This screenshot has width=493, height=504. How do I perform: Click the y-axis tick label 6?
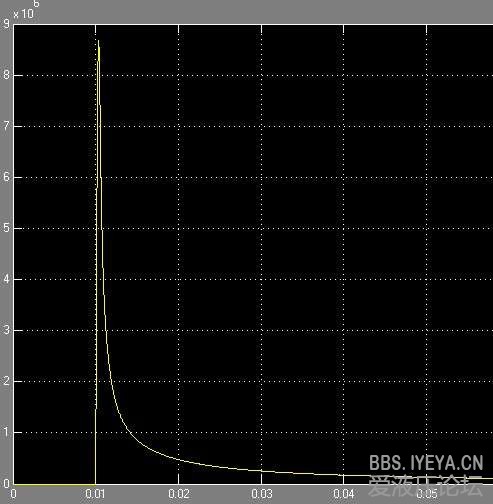[x=6, y=177]
